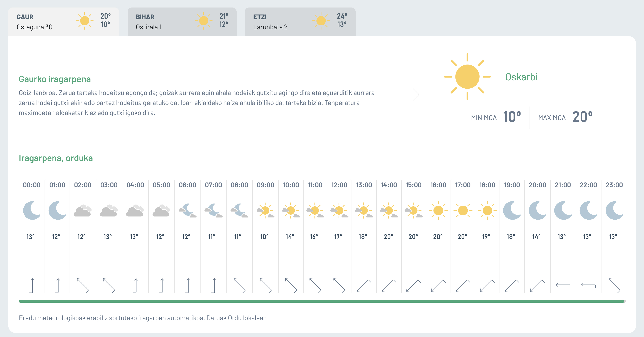Click the cloudy-moon icon at 08:00
644x337 pixels.
239,210
